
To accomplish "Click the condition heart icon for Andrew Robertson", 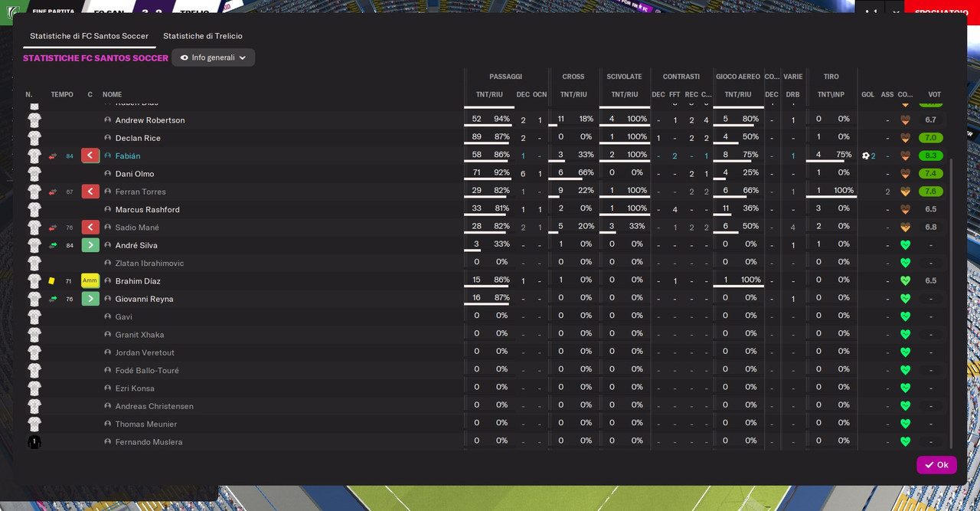I will [x=905, y=120].
